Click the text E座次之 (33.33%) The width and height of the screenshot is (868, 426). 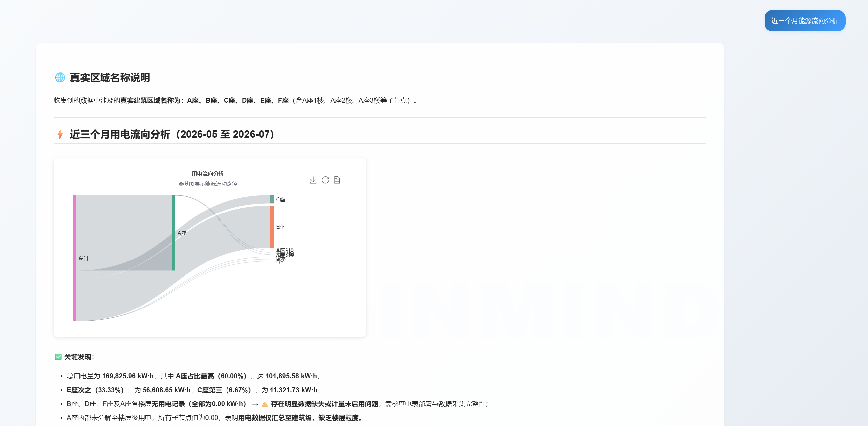coord(97,390)
